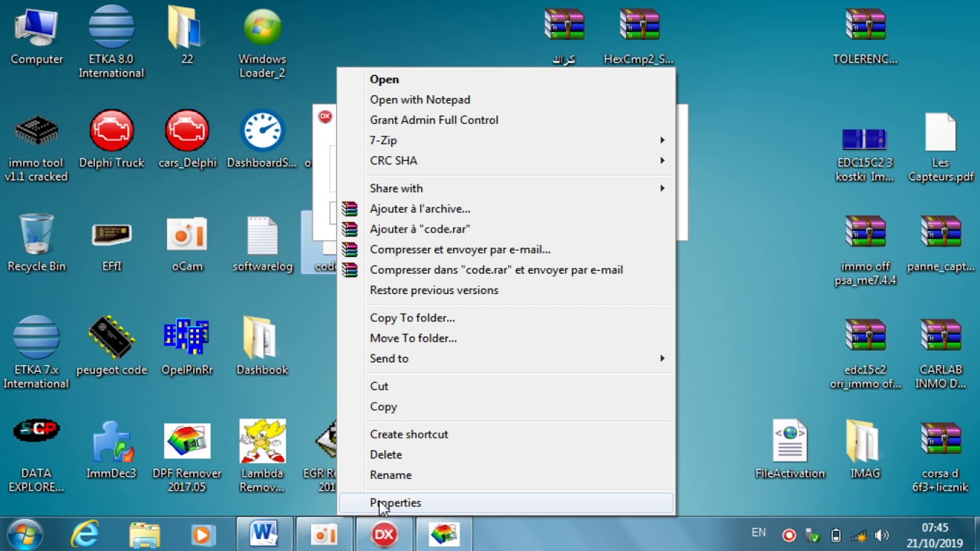Select the softwarelog text file icon
980x551 pixels.
262,243
